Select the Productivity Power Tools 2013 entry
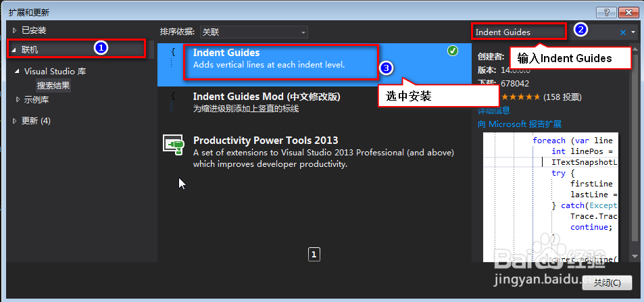The width and height of the screenshot is (644, 302). 314,151
